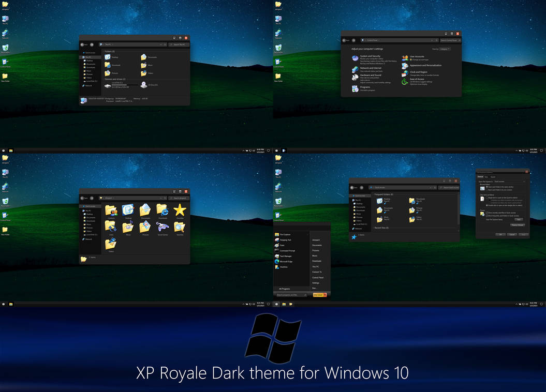Enable opening each folder in its own window
This screenshot has width=546, height=392.
(486, 190)
